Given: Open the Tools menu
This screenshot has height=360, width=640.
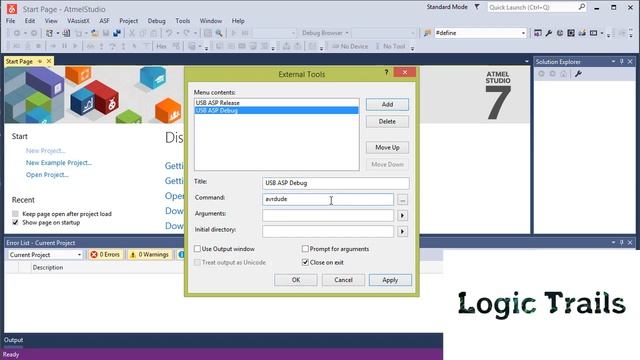Looking at the screenshot, I should click(x=182, y=21).
